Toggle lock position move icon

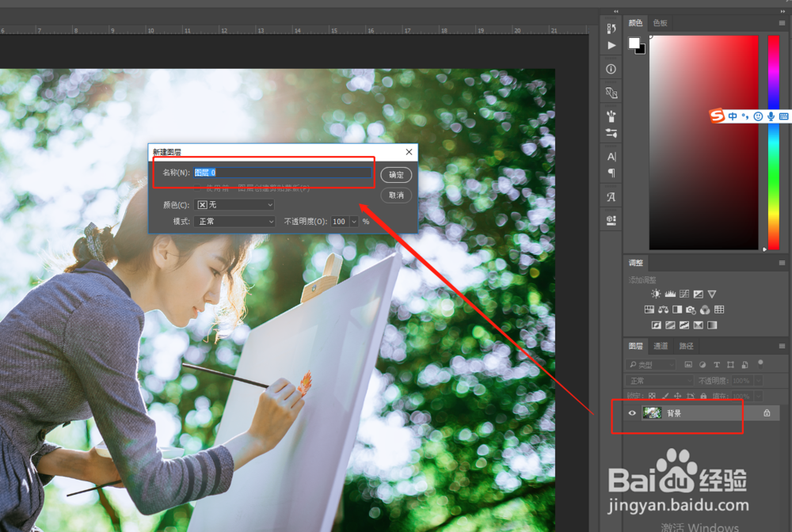click(677, 396)
